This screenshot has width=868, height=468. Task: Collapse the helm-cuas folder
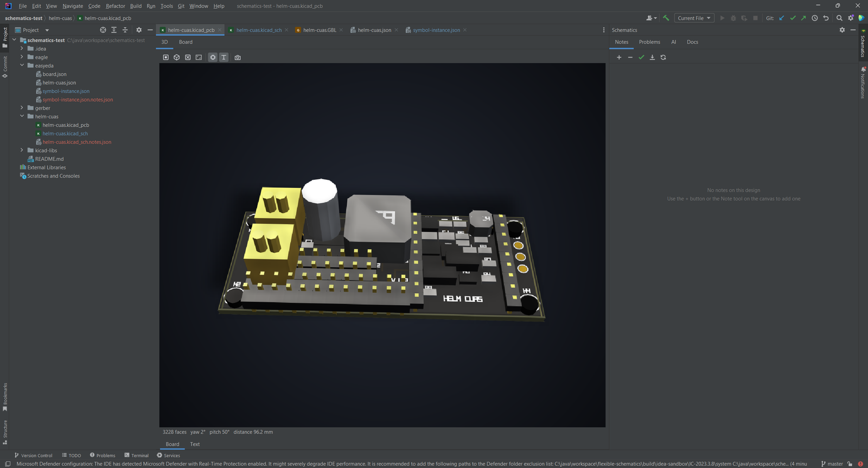pos(22,116)
